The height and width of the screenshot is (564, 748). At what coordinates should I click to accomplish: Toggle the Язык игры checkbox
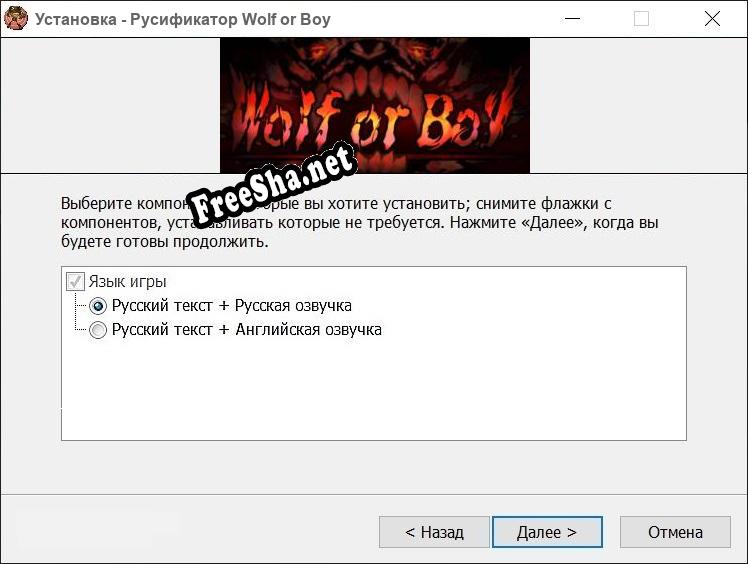tap(75, 282)
